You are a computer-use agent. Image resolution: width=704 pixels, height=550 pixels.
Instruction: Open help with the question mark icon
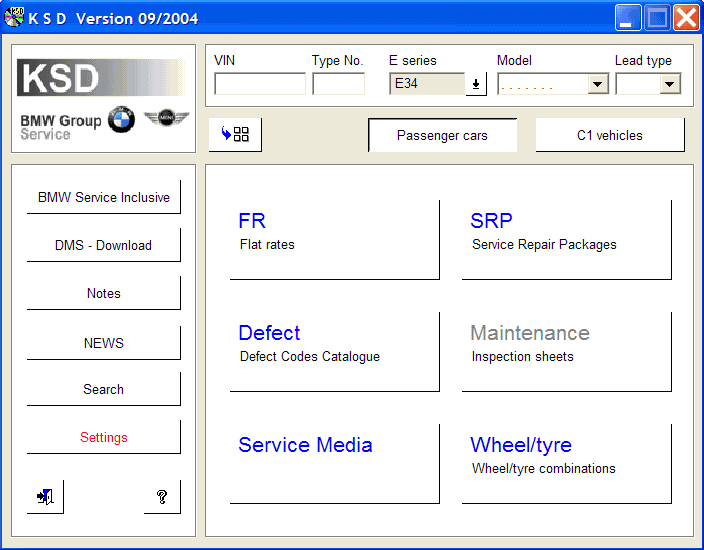(162, 497)
